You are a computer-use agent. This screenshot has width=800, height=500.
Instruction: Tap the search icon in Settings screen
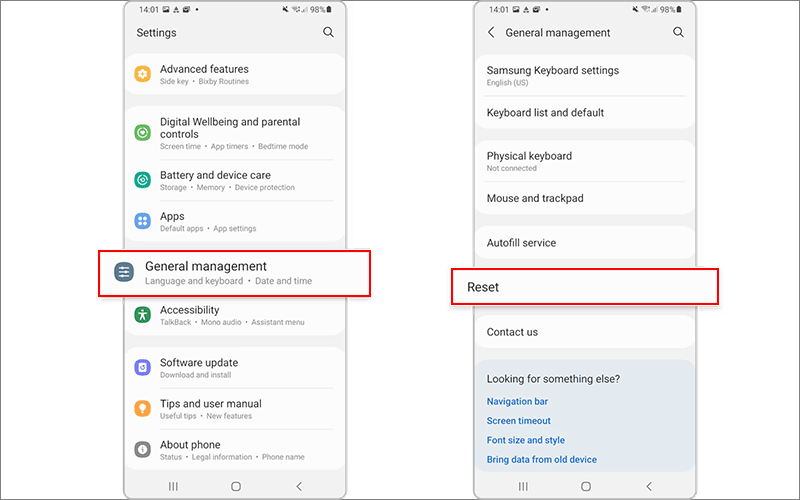(328, 32)
